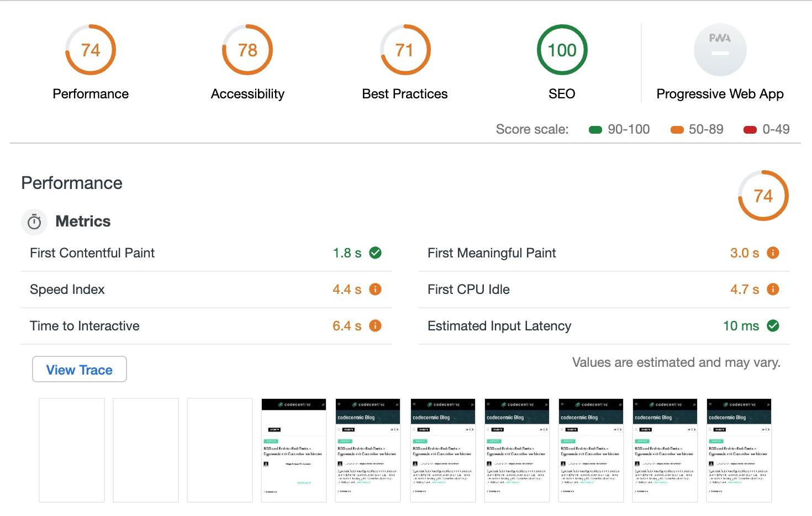The image size is (812, 516).
Task: Open the Progressive Web App category link
Action: [x=720, y=94]
